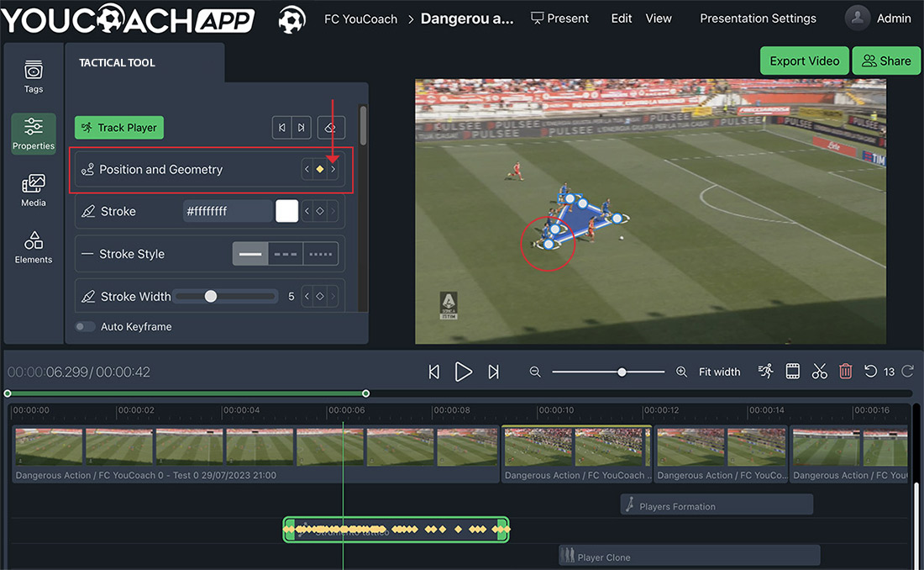Select the Tactical Tool tab

pyautogui.click(x=118, y=62)
